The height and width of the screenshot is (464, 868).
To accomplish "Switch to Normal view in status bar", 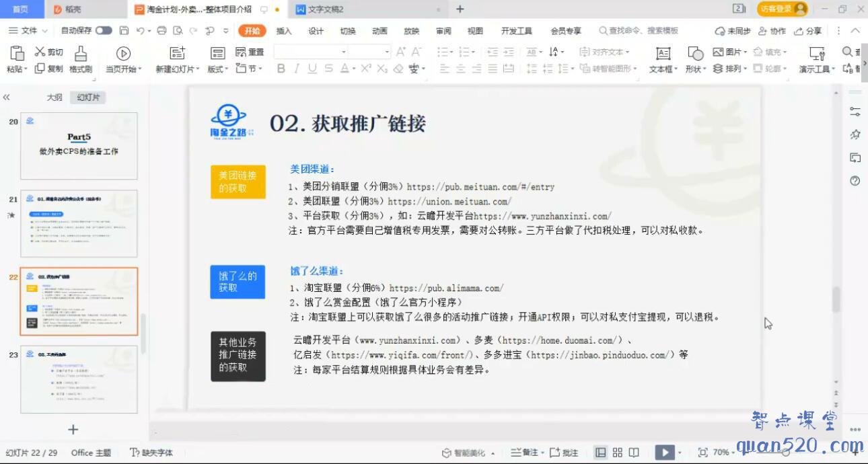I will point(600,453).
